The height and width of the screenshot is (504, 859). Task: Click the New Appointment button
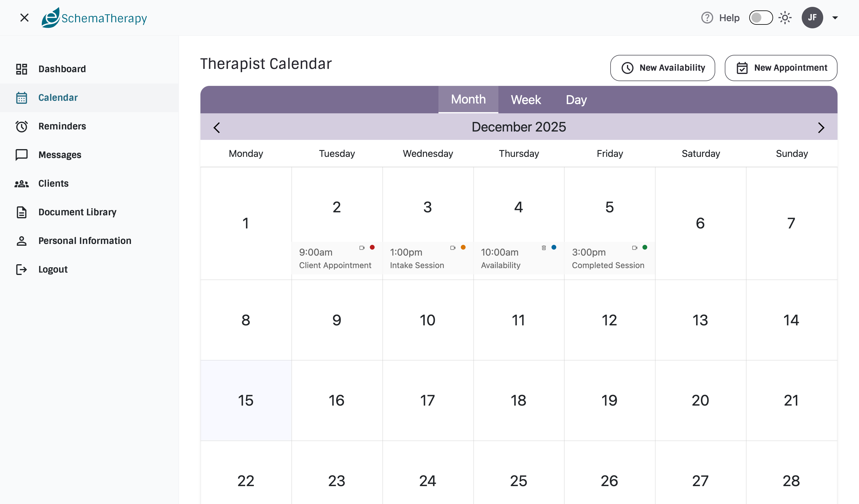[781, 68]
